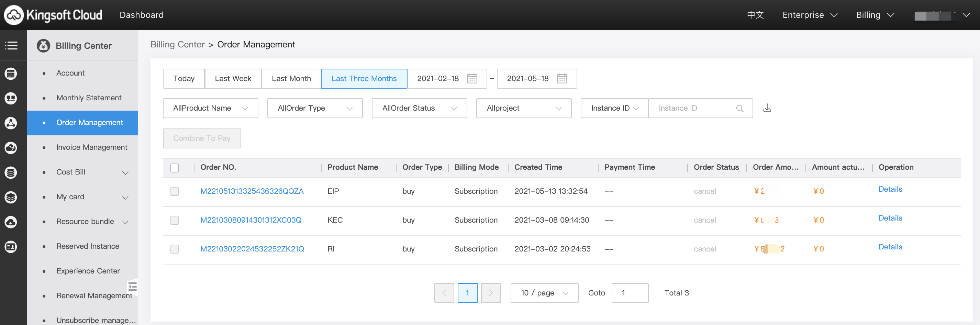
Task: Check the order M221051313325436326QQZA checkbox
Action: click(x=175, y=191)
